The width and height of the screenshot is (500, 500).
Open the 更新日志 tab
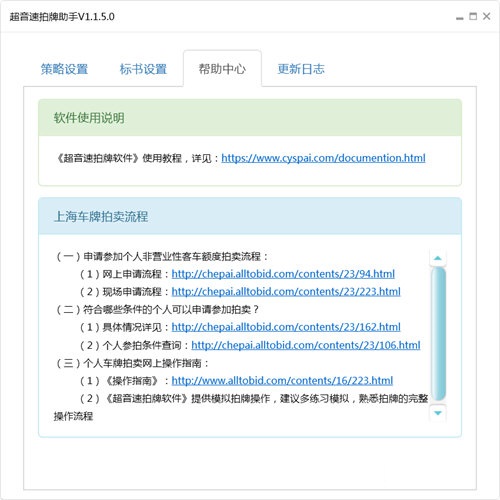[301, 69]
